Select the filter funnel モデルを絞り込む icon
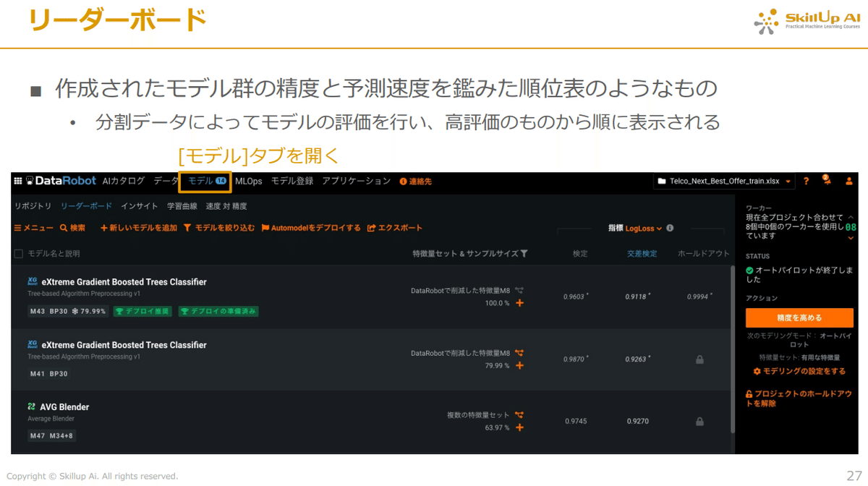868x486 pixels. [x=188, y=227]
